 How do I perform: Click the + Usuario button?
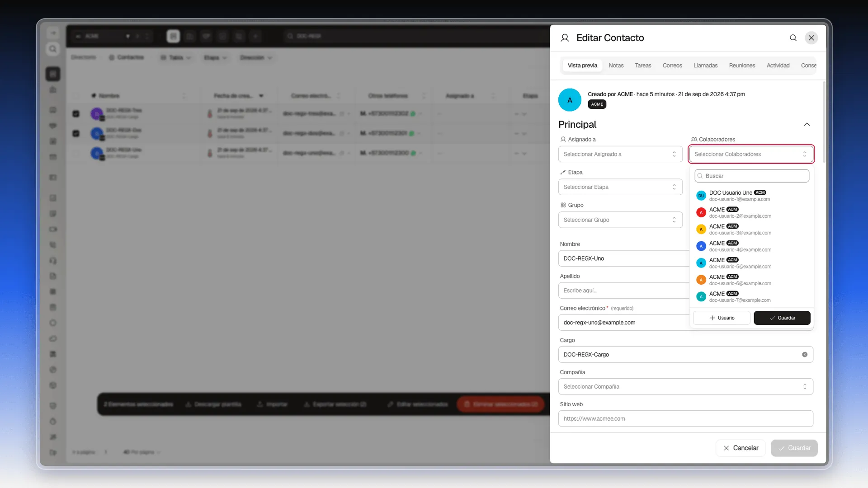pyautogui.click(x=722, y=318)
